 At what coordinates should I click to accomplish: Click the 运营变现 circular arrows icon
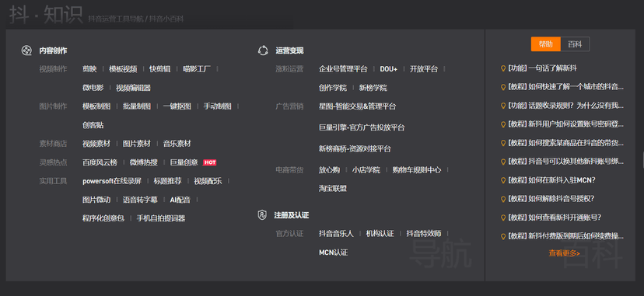263,50
